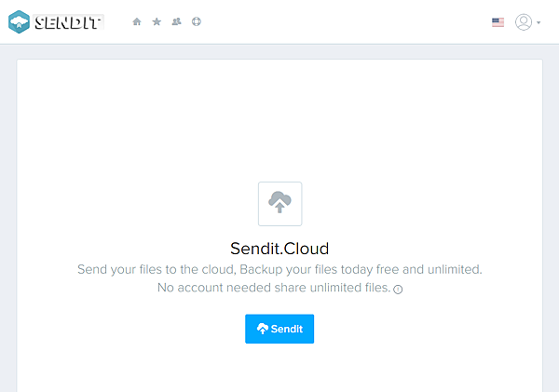Click the user profile avatar
This screenshot has height=392, width=559.
point(524,21)
